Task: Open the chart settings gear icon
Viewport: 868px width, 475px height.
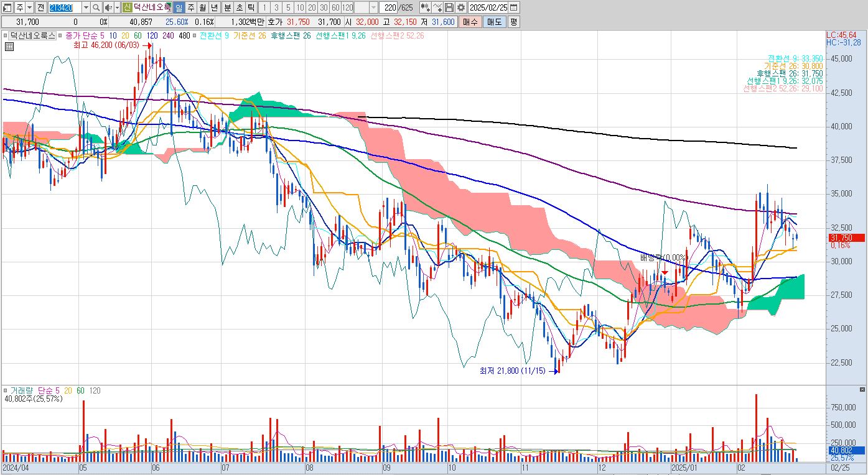Action: 460,7
